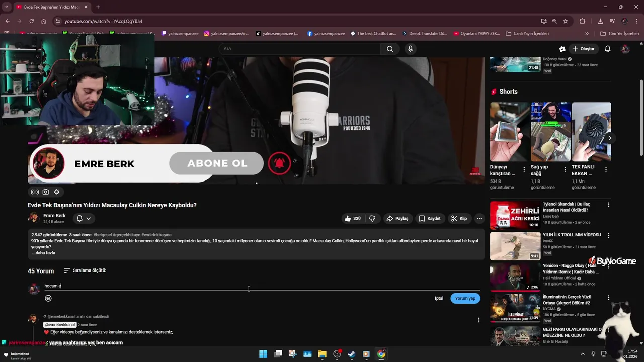644x362 pixels.
Task: Click the Kaydet save button
Action: pyautogui.click(x=430, y=218)
